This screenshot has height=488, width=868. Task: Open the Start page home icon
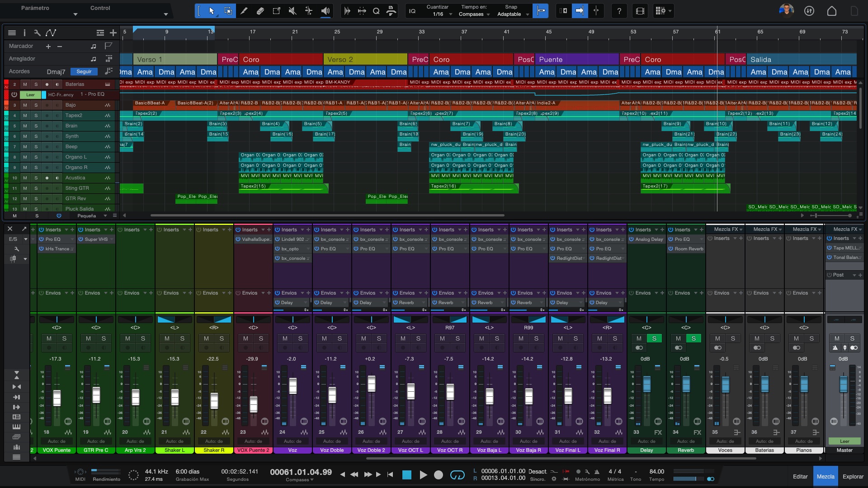(832, 11)
